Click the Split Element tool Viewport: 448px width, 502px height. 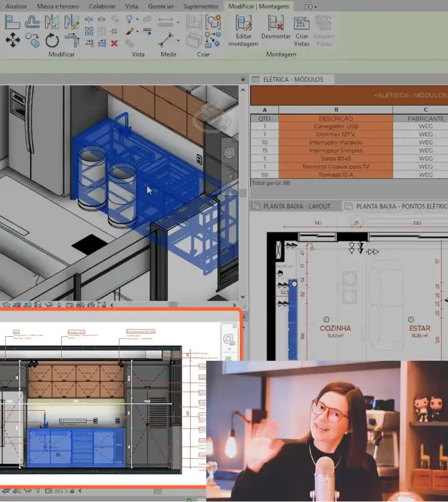[x=88, y=20]
